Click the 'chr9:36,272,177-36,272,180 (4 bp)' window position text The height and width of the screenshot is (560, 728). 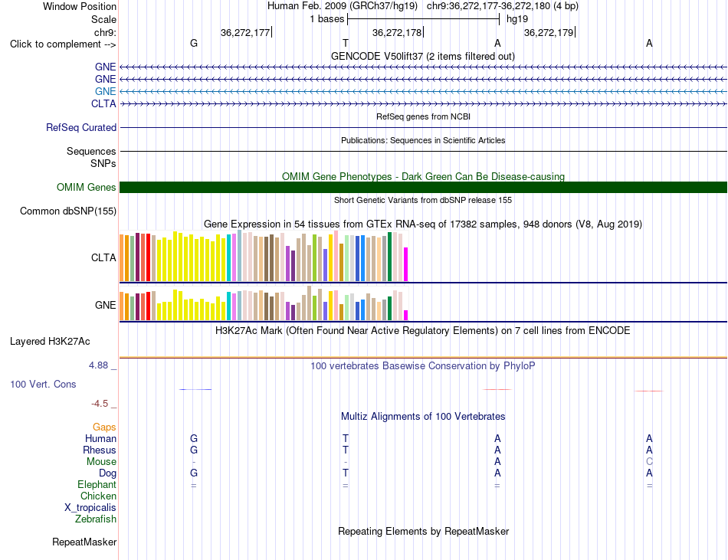click(x=503, y=6)
